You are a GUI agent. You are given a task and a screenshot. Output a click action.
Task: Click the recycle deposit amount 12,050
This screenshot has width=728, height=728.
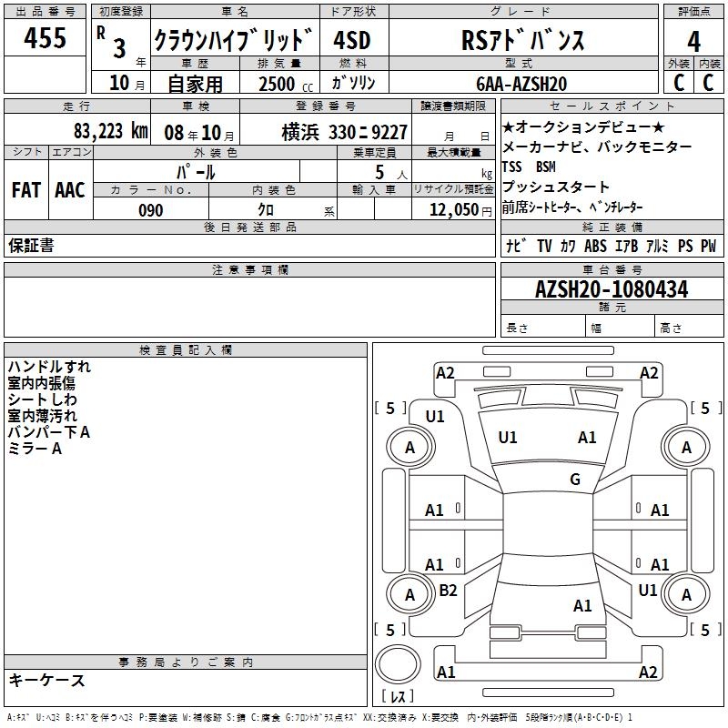pos(453,209)
